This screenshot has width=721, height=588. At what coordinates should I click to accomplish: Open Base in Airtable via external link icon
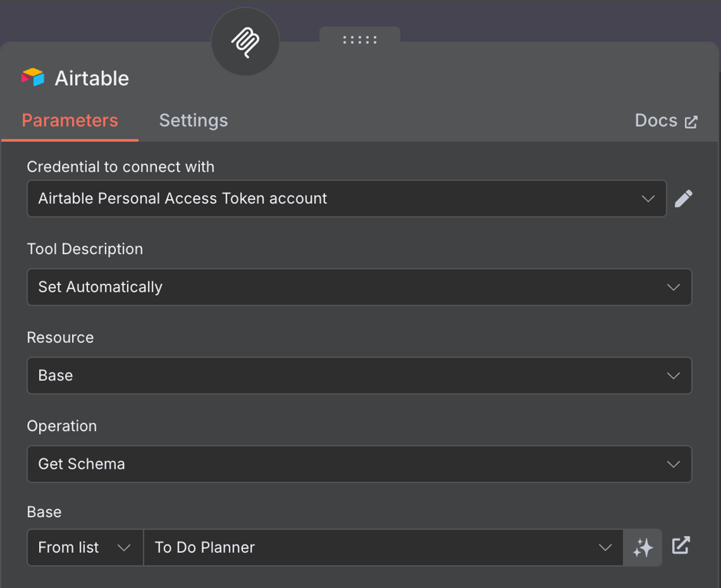(x=680, y=545)
